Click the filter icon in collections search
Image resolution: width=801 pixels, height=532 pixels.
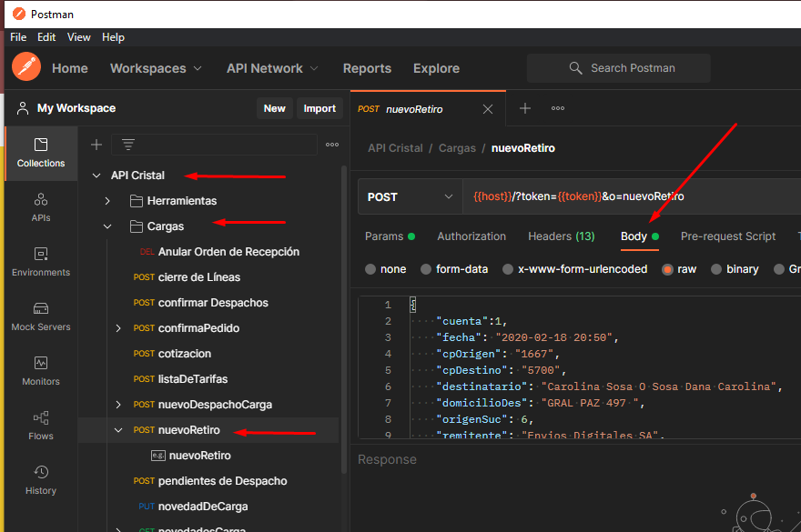click(x=128, y=145)
